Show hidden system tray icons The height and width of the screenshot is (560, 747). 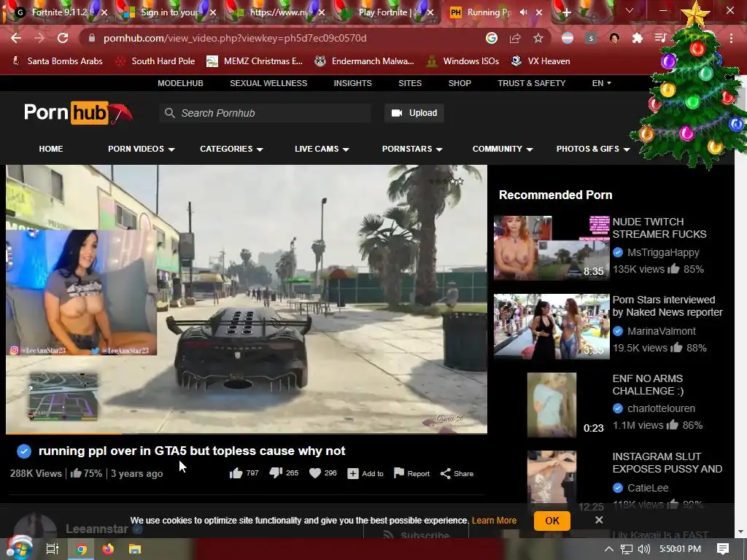(609, 549)
